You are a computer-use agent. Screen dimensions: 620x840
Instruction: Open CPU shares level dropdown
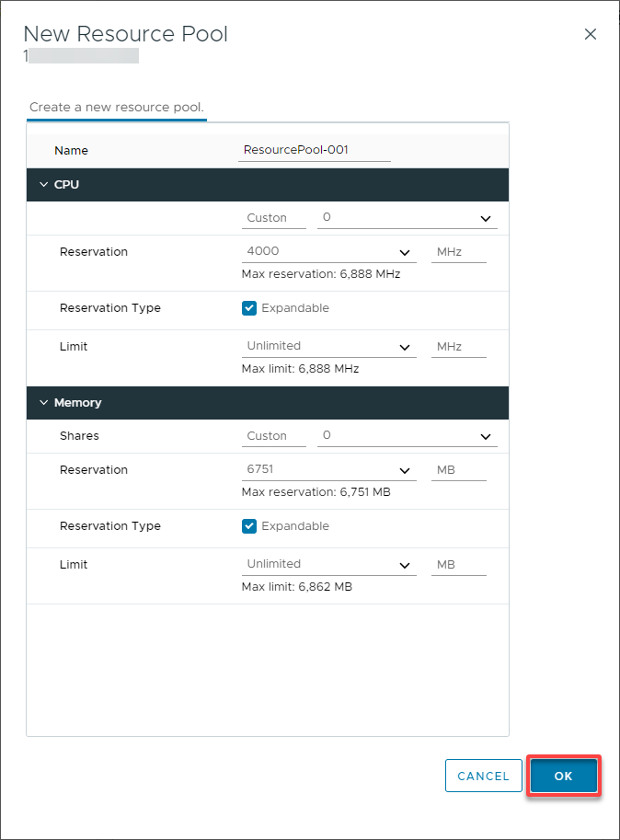pos(273,218)
